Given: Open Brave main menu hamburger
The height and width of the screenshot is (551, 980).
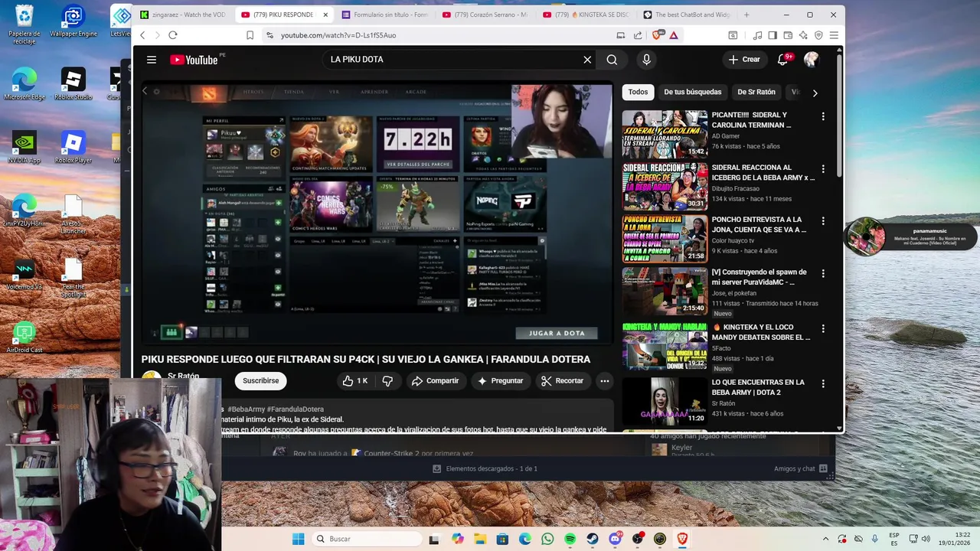Looking at the screenshot, I should pyautogui.click(x=834, y=35).
